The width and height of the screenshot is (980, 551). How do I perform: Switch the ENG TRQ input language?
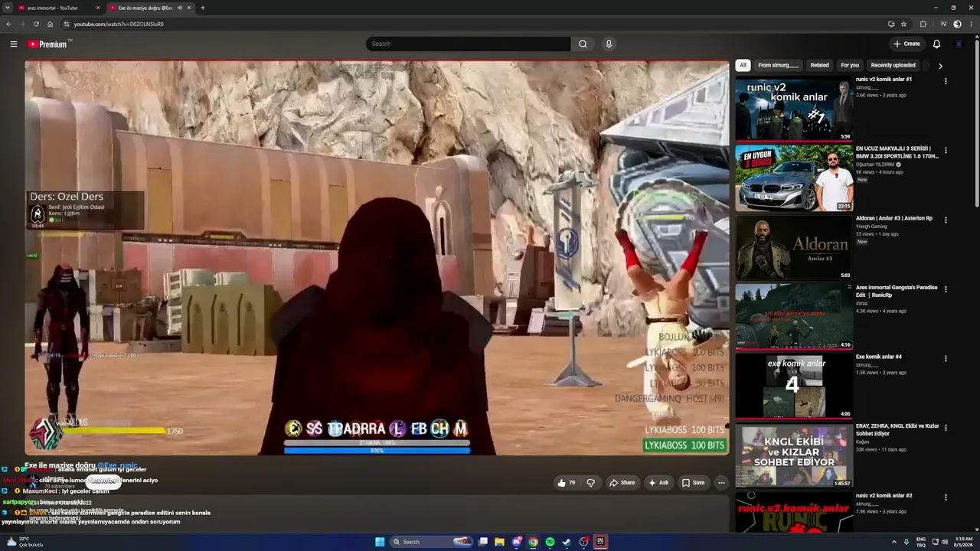pyautogui.click(x=921, y=542)
